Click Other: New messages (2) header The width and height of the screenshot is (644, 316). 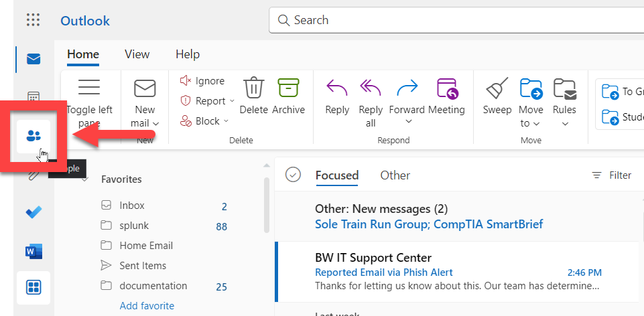point(381,210)
